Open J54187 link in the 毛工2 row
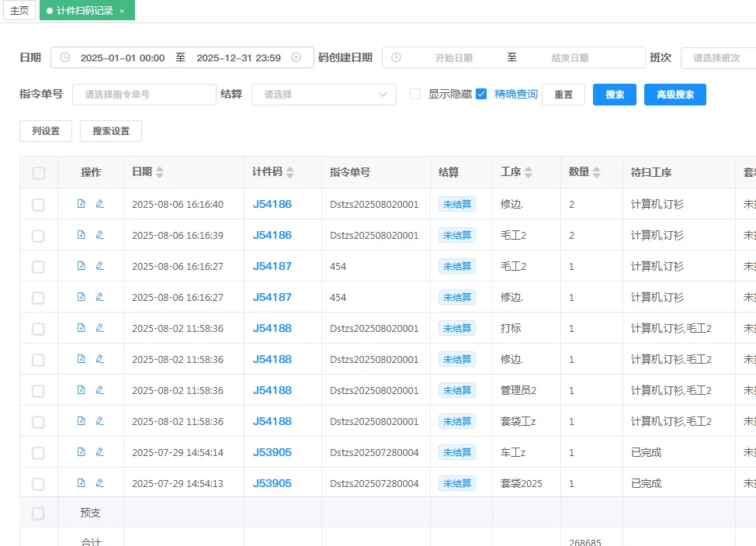756x546 pixels. coord(272,267)
